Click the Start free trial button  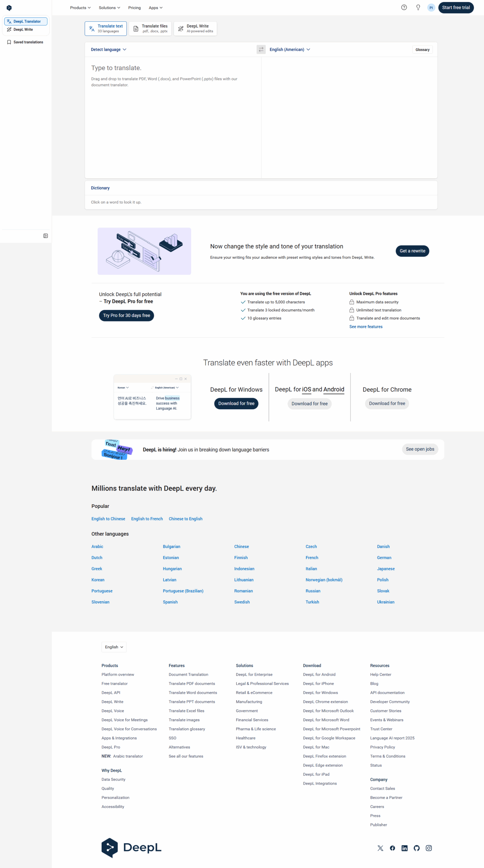coord(456,7)
